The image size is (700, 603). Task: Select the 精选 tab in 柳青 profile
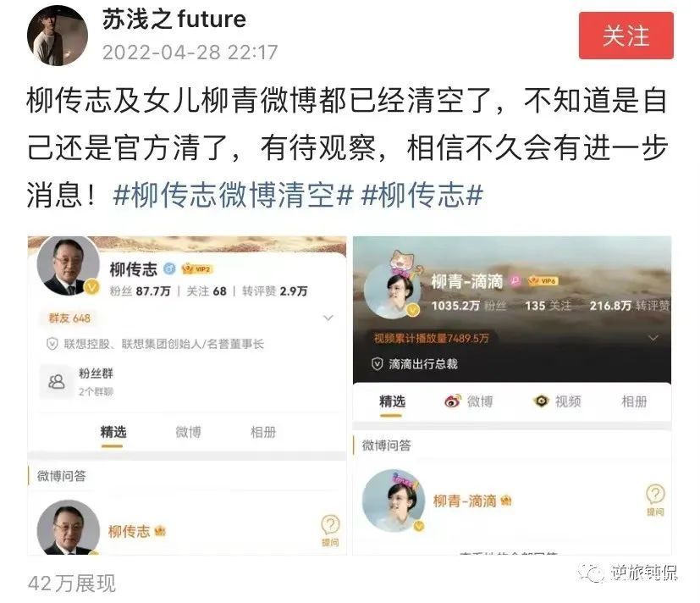pyautogui.click(x=392, y=401)
